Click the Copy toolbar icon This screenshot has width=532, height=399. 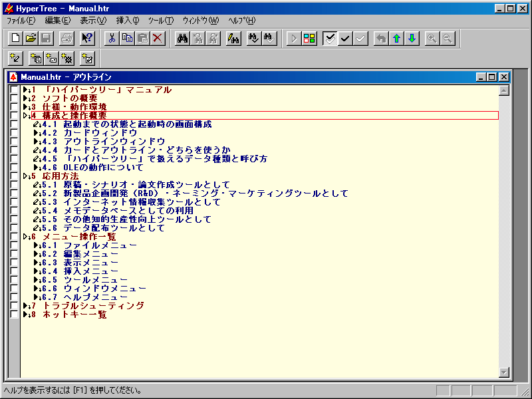(127, 39)
